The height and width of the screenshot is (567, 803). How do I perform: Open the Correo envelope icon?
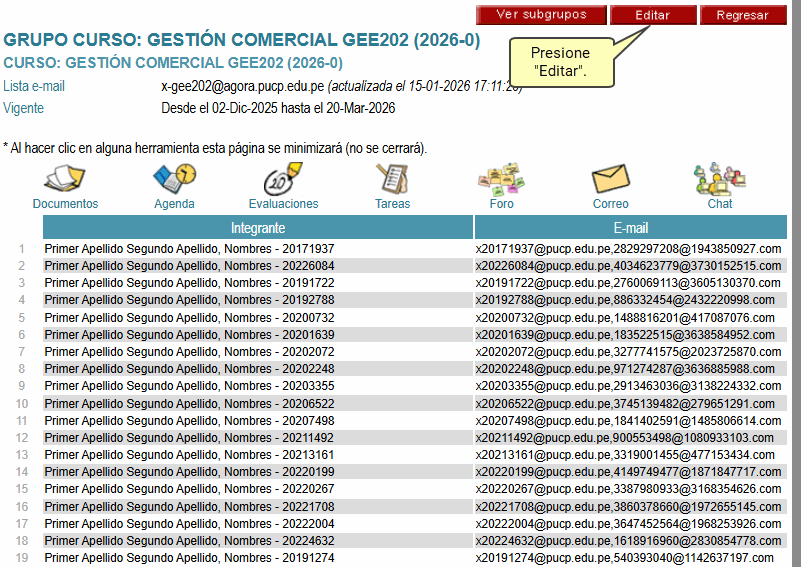point(610,180)
